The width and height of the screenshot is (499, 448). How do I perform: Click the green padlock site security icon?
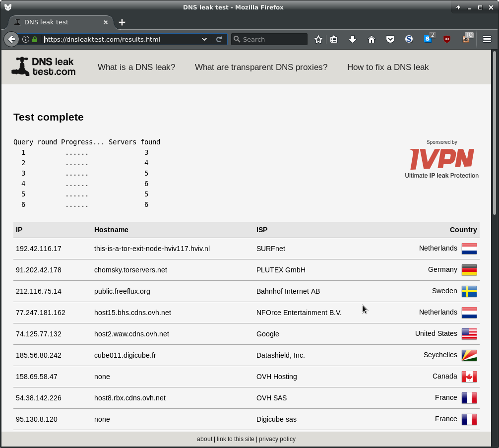[x=35, y=39]
